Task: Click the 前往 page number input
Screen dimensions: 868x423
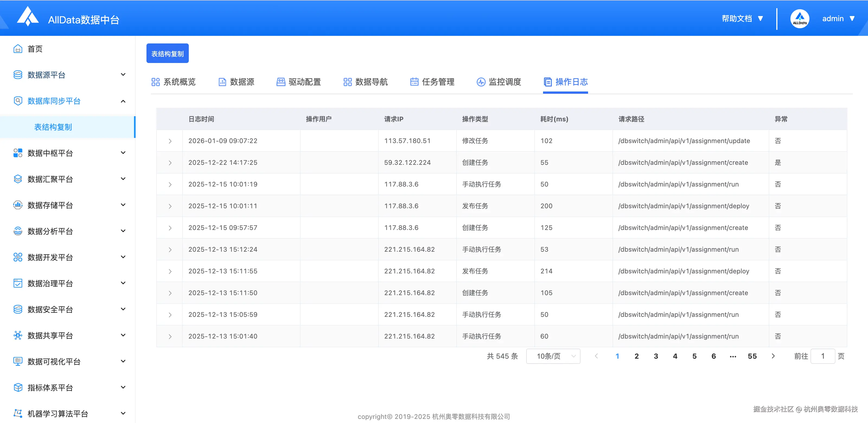Action: 822,356
